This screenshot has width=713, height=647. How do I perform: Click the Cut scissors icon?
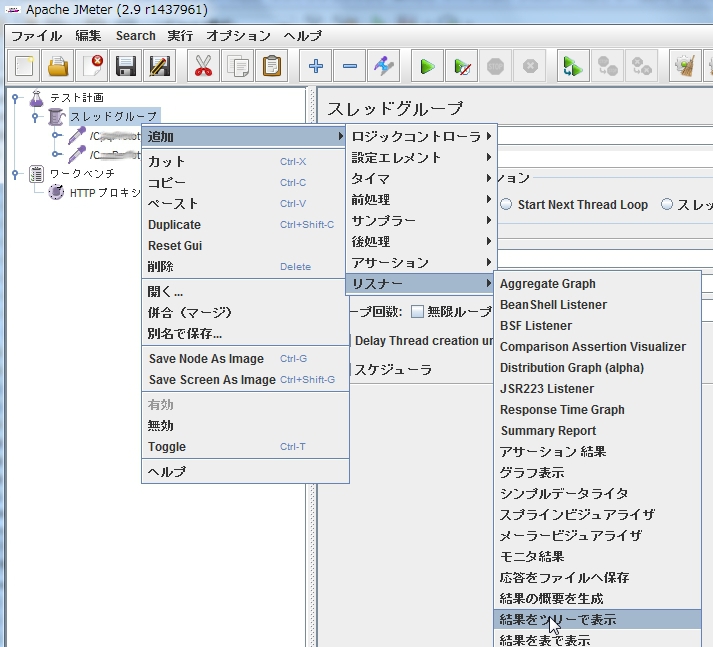click(203, 66)
